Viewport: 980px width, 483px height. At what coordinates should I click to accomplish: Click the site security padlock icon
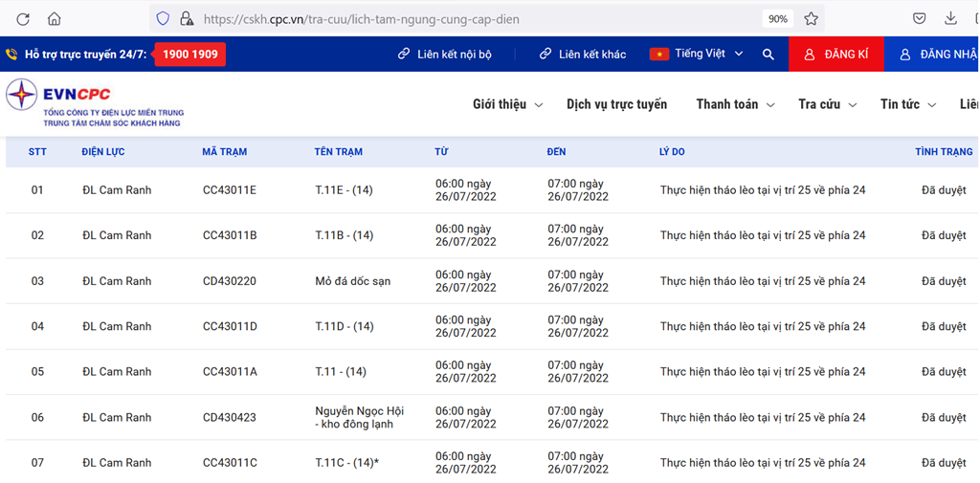pyautogui.click(x=187, y=19)
